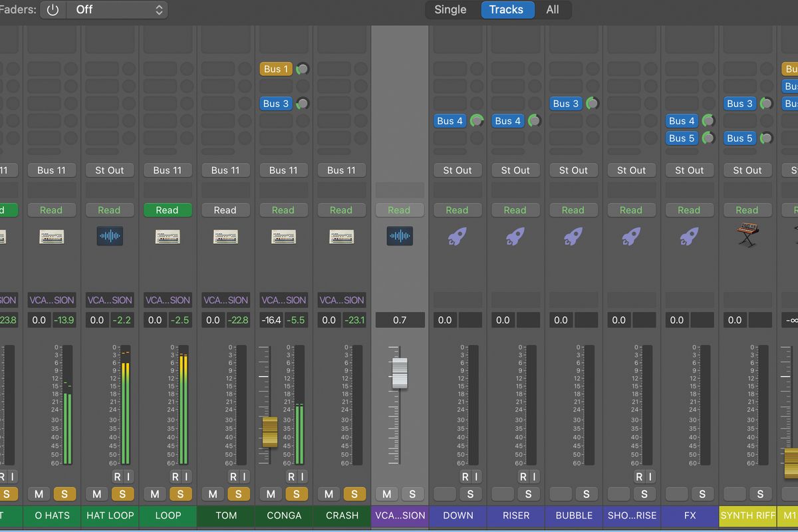Open the CRASH Bus 11 output slot
798x532 pixels.
341,170
